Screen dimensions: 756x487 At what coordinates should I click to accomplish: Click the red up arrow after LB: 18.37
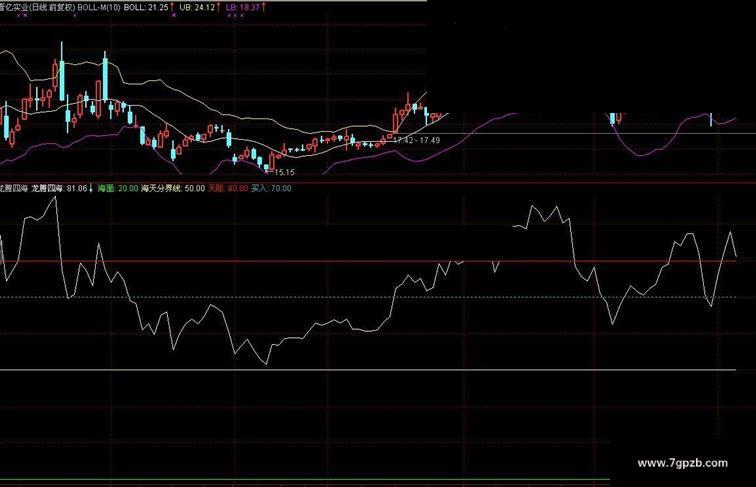click(264, 7)
